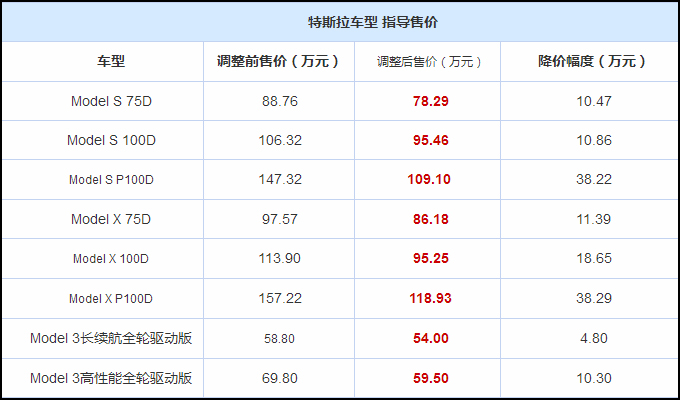Click the Model S 75D row label
680x400 pixels.
(111, 101)
